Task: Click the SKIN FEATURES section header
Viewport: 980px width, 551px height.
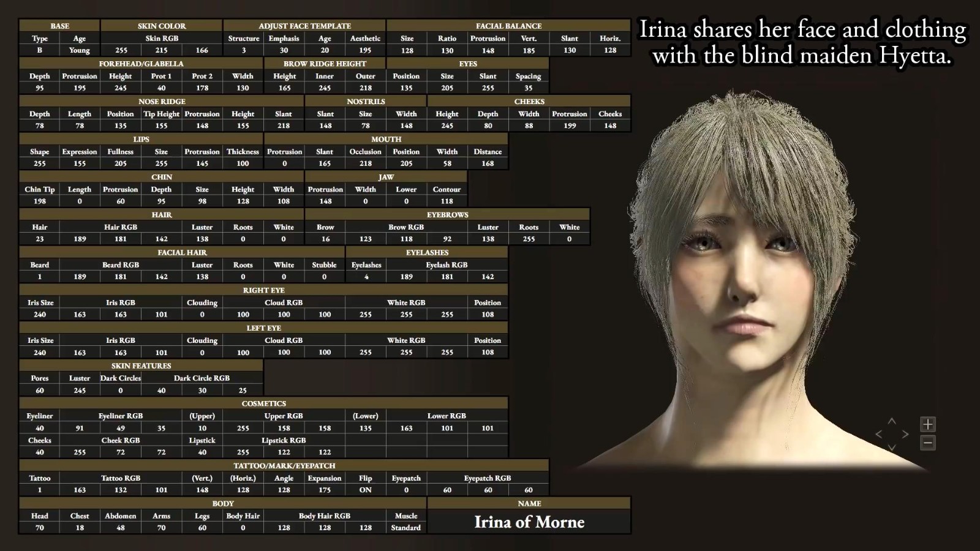Action: click(141, 365)
